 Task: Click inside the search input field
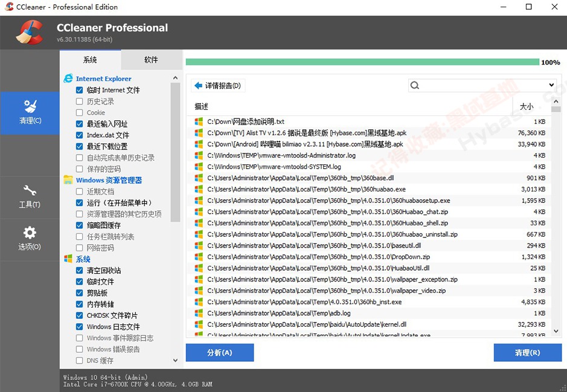tap(482, 85)
